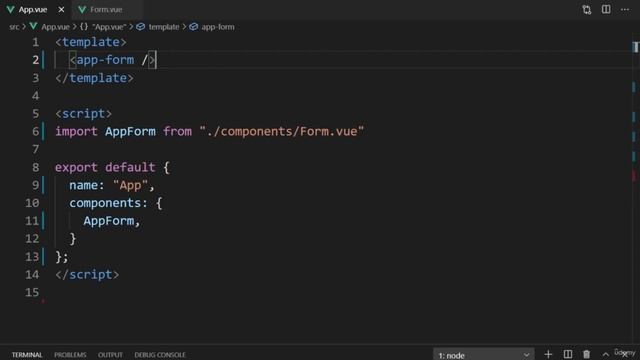Click the export default statement
This screenshot has width=640, height=360.
point(105,167)
